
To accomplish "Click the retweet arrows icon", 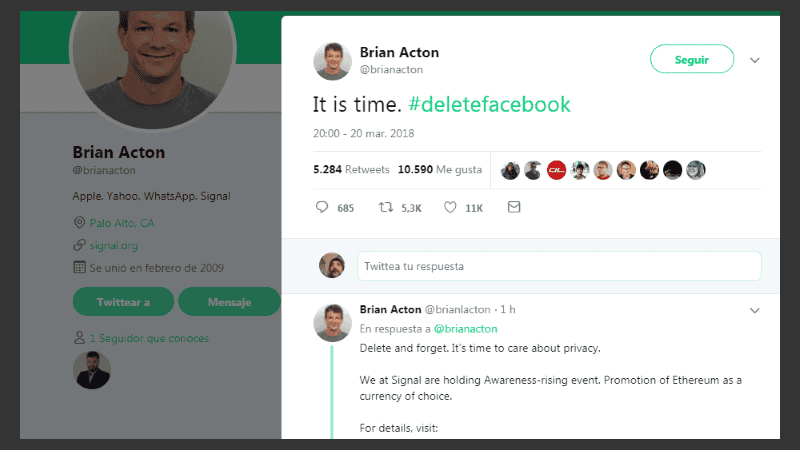I will point(385,207).
